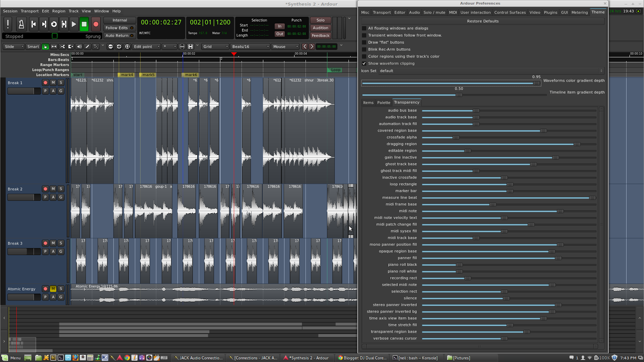This screenshot has height=362, width=644.
Task: Solo the Break 3 track
Action: (61, 243)
